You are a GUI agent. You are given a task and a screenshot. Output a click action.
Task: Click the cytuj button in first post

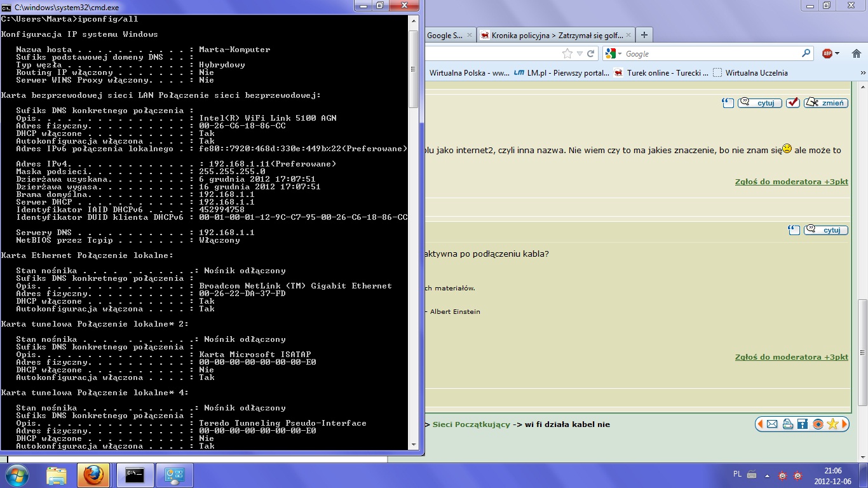[x=760, y=103]
